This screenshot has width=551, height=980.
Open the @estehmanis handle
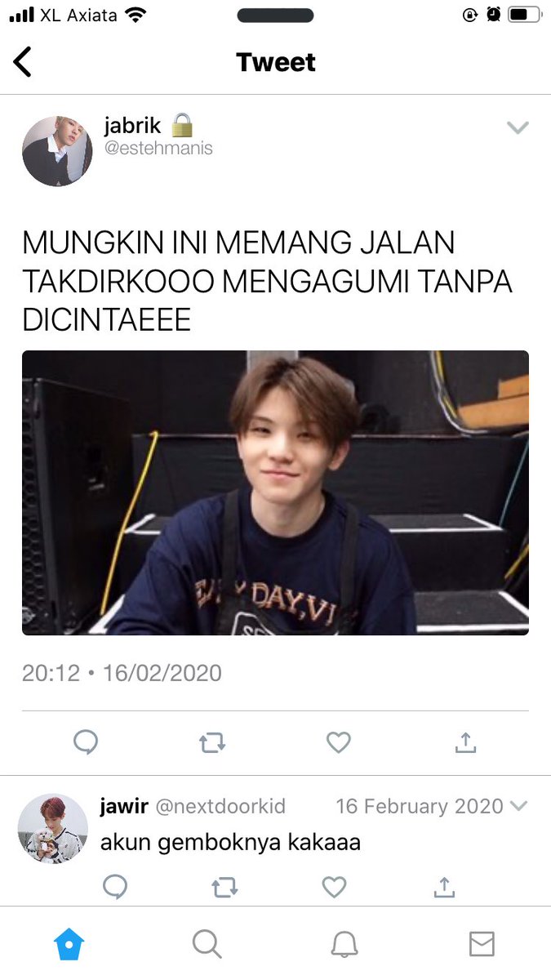158,149
